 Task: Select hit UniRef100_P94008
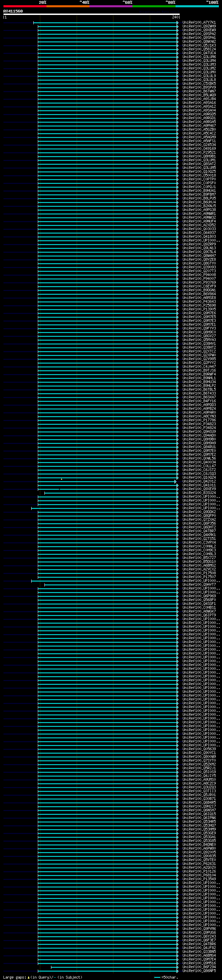[x=199, y=275]
